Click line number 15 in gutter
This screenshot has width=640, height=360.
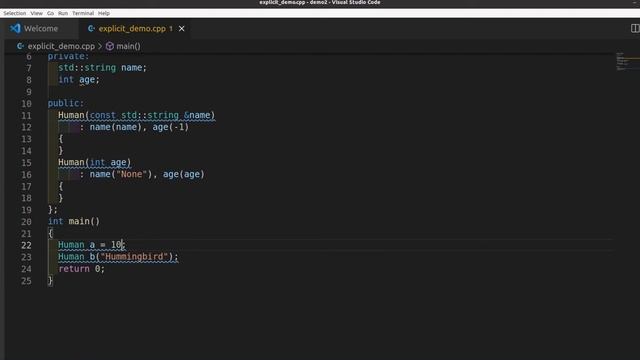coord(26,163)
